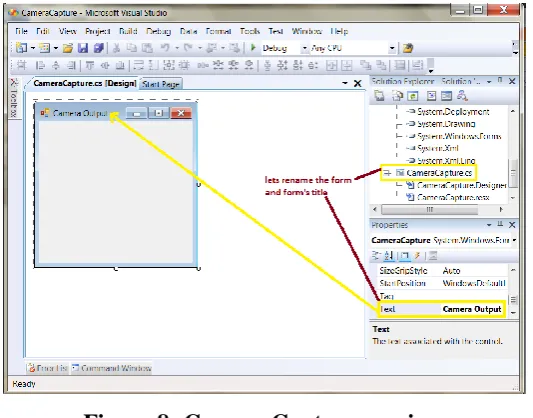Open the Format menu

[218, 31]
